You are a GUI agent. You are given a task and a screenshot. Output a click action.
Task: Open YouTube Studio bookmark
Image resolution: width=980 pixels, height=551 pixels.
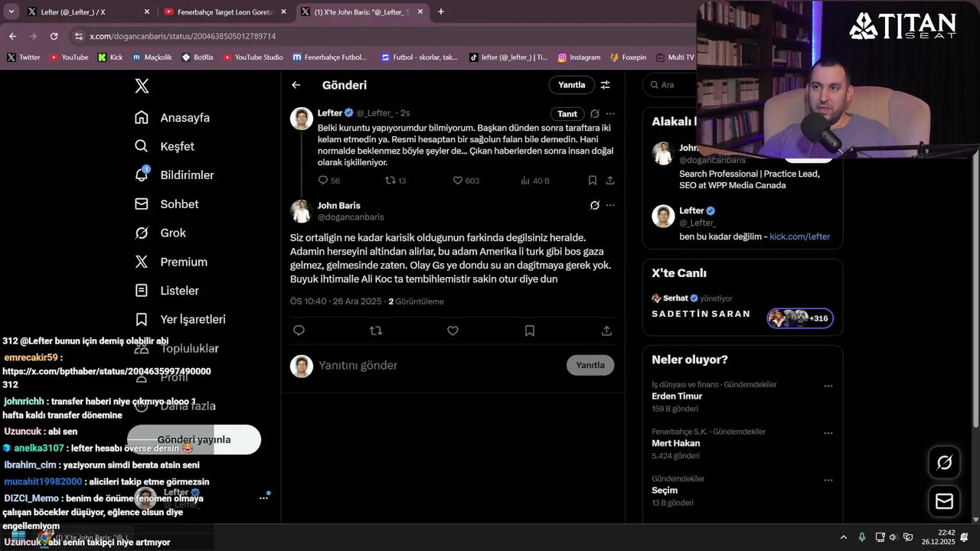click(x=253, y=57)
